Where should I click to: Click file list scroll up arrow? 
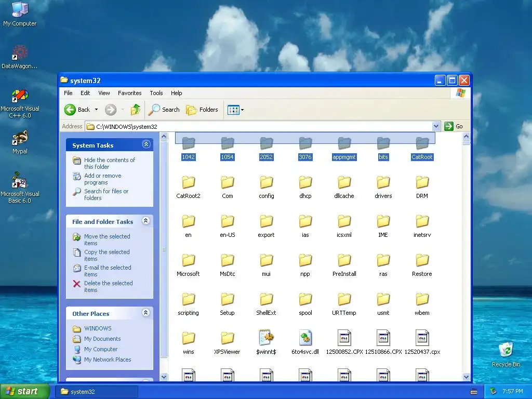(x=466, y=137)
